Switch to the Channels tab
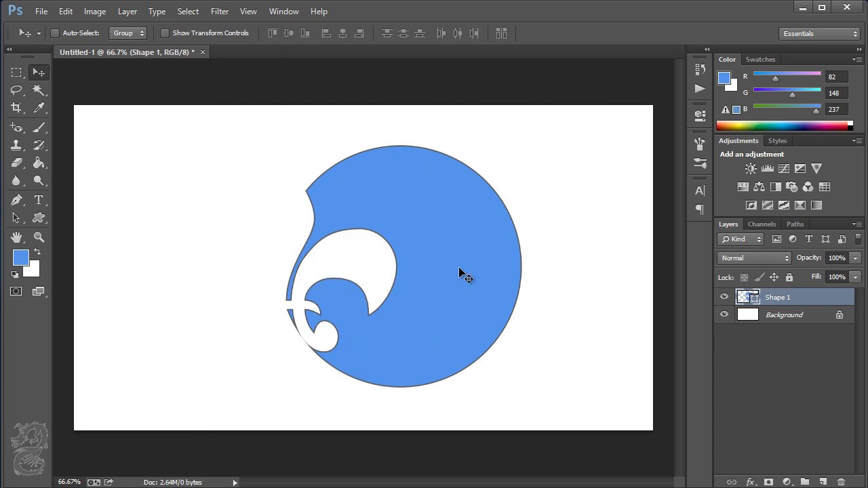 point(762,224)
